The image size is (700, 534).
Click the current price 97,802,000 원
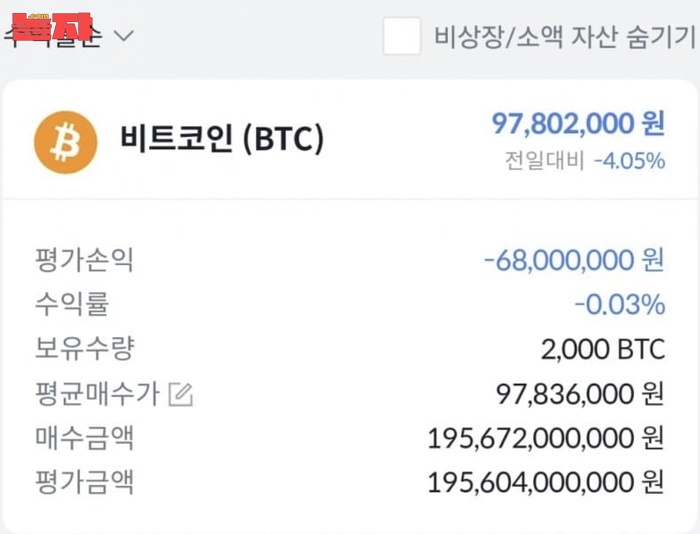click(x=578, y=123)
